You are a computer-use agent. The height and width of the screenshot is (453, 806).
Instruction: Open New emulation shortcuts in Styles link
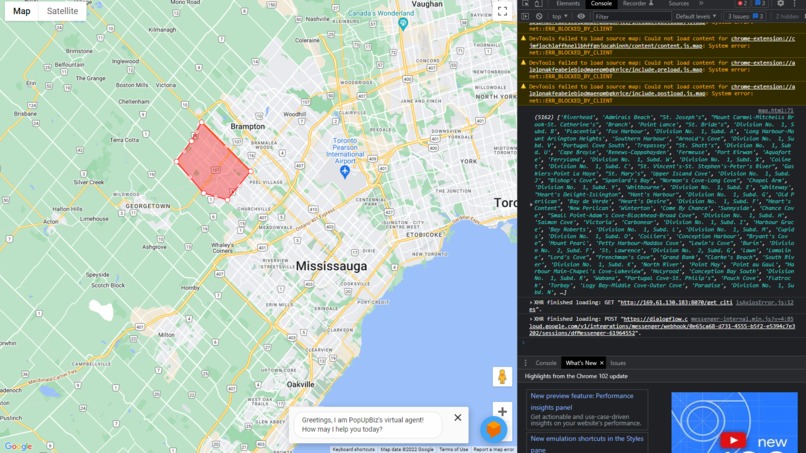587,444
